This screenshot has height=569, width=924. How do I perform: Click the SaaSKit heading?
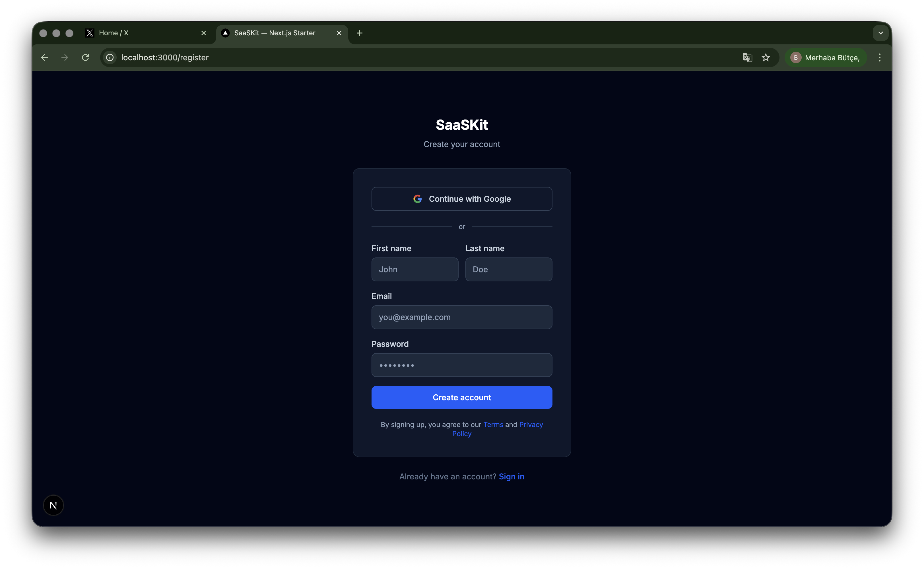click(x=462, y=125)
